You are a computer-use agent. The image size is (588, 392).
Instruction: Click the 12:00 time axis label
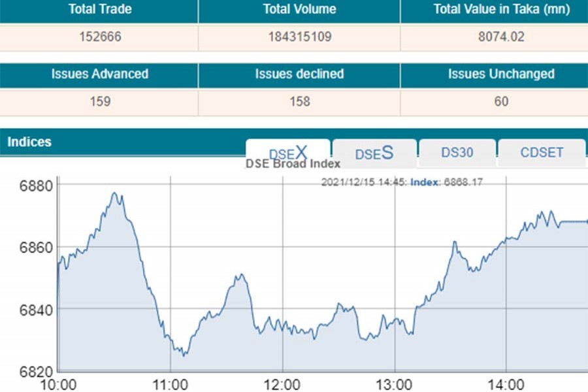pyautogui.click(x=283, y=384)
